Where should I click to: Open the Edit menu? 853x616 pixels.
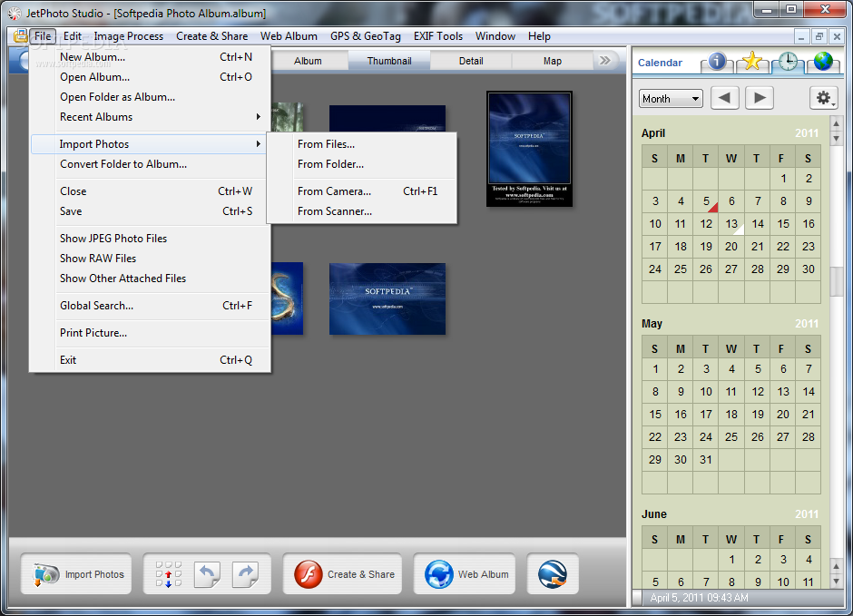point(73,36)
